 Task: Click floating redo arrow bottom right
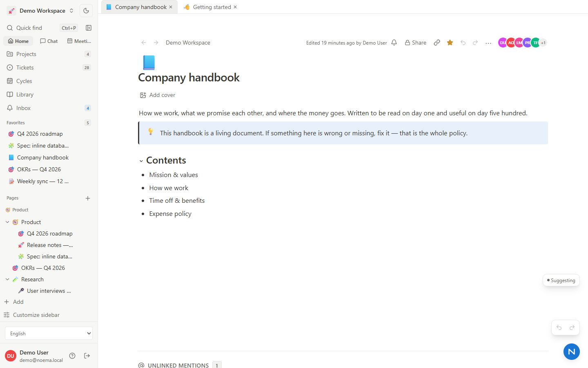(x=572, y=328)
